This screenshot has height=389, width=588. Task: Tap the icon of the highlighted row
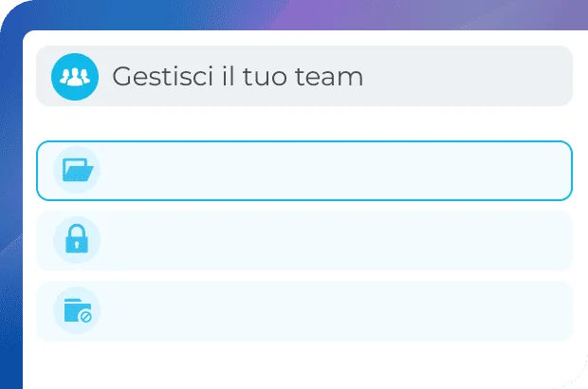77,171
